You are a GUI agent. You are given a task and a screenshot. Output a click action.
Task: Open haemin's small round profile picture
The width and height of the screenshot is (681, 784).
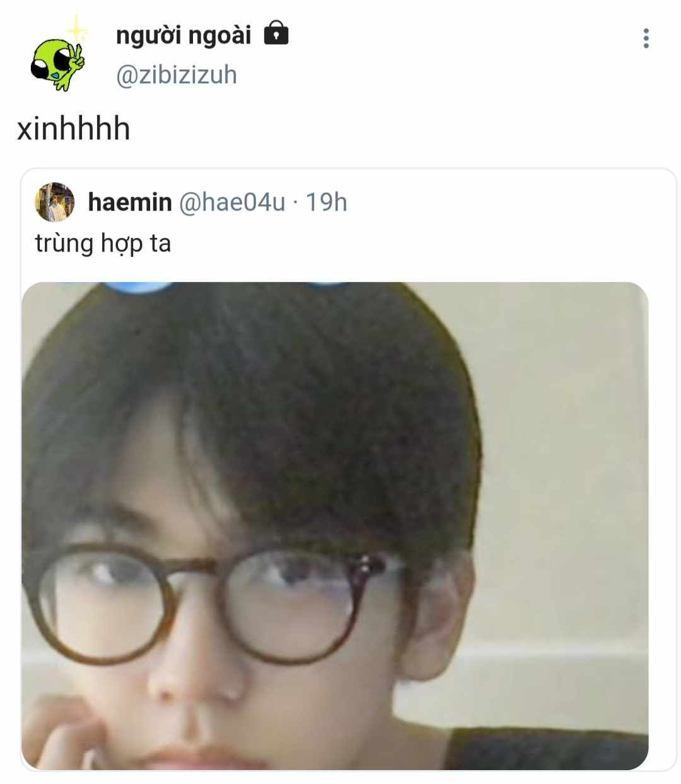[x=55, y=202]
